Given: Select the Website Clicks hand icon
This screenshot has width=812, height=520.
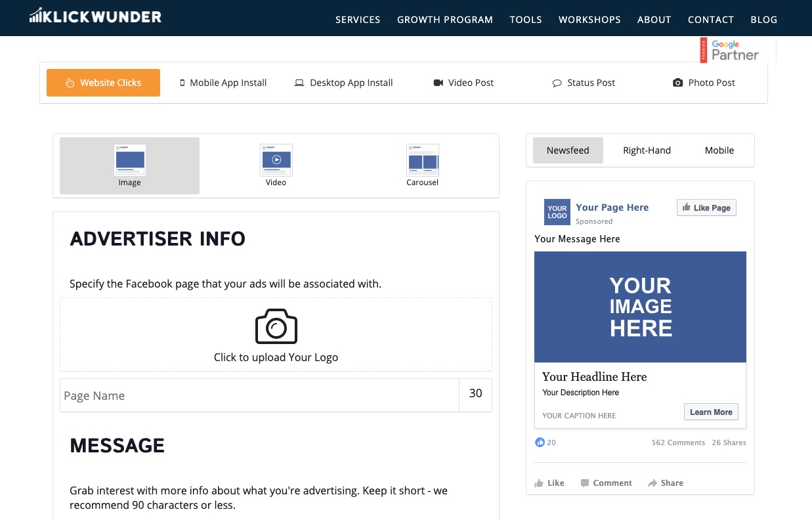Looking at the screenshot, I should (x=70, y=82).
